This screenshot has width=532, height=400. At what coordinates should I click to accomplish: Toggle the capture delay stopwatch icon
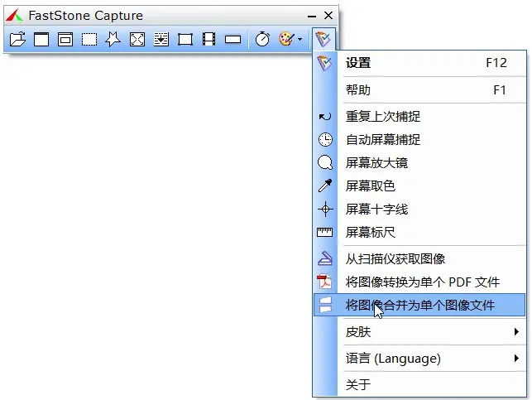pos(262,39)
